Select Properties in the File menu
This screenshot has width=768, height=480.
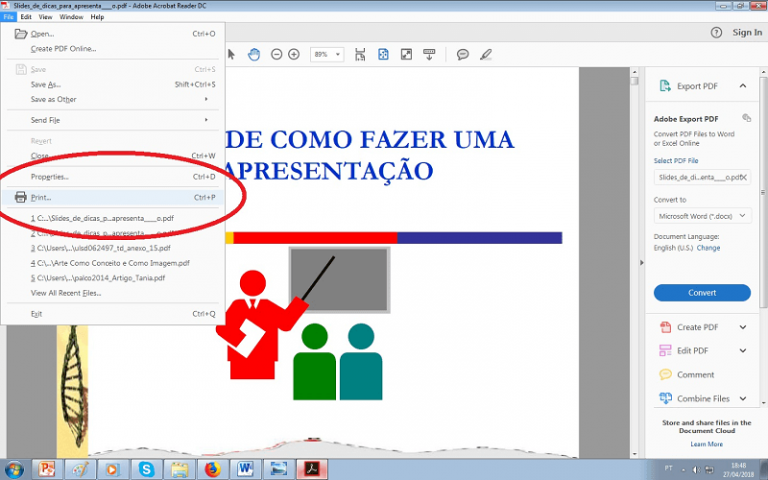coord(49,177)
